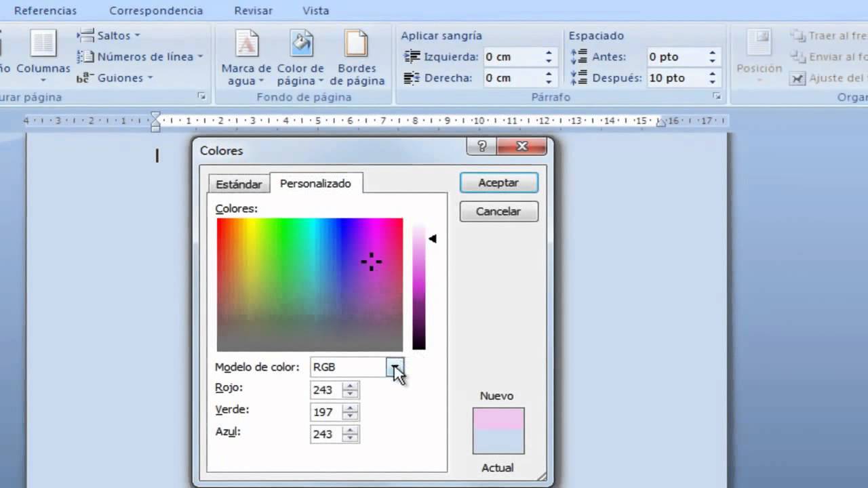Adjust the Izquierda indent spinner
The height and width of the screenshot is (488, 868).
[x=549, y=57]
